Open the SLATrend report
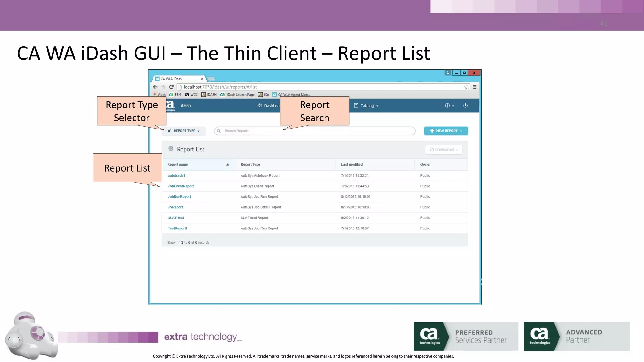This screenshot has width=644, height=362. click(x=176, y=218)
